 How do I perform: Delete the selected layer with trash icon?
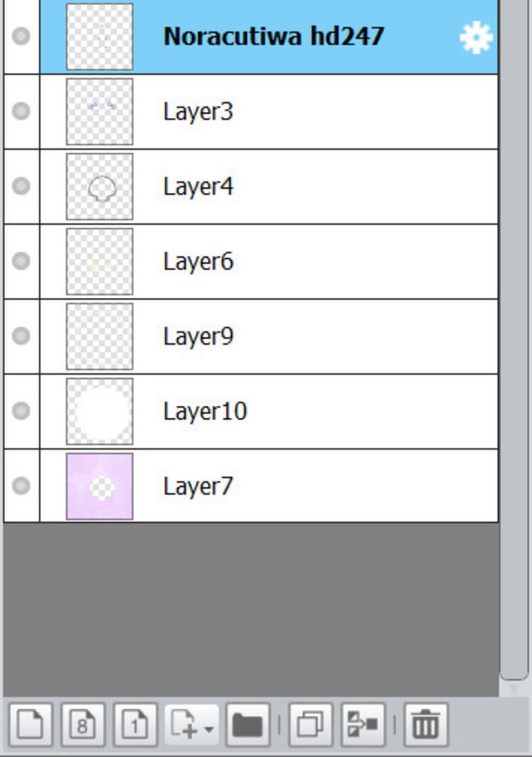click(x=425, y=724)
